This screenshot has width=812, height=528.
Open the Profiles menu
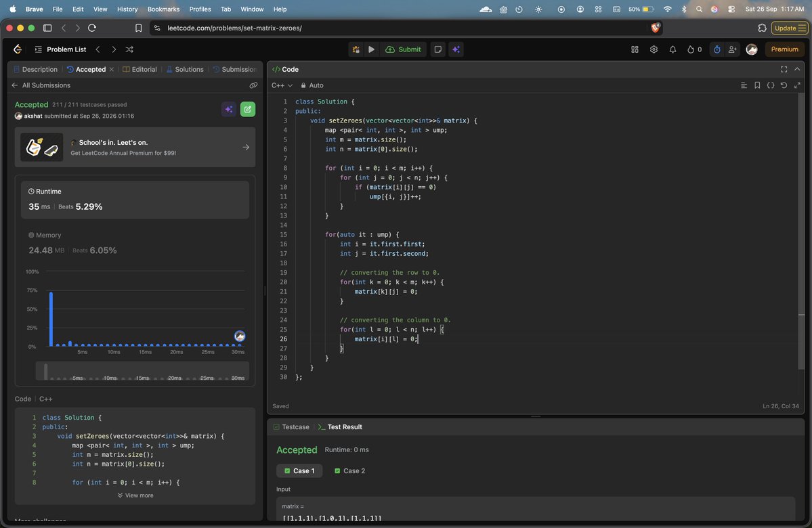click(200, 9)
